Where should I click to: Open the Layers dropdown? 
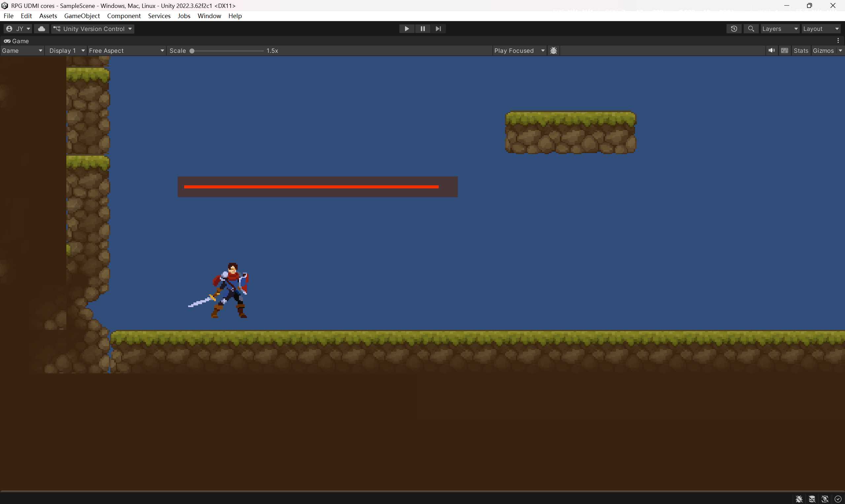(x=779, y=29)
